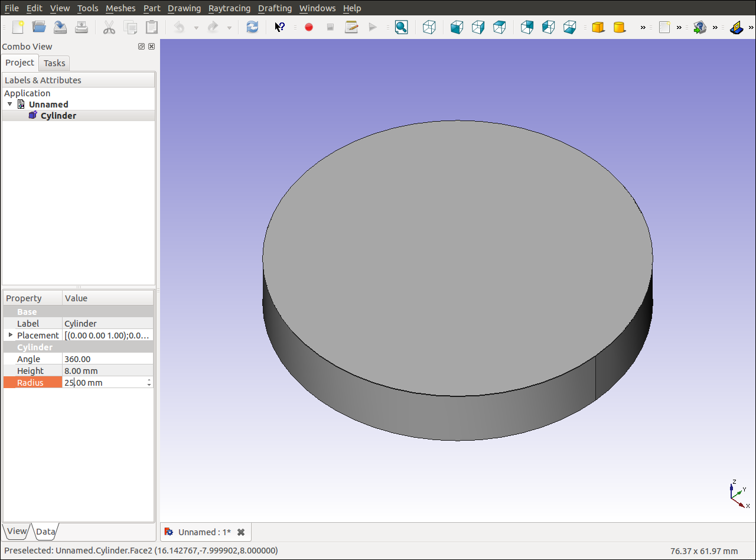Collapse the Unnamed document tree node
The height and width of the screenshot is (560, 756).
[9, 104]
